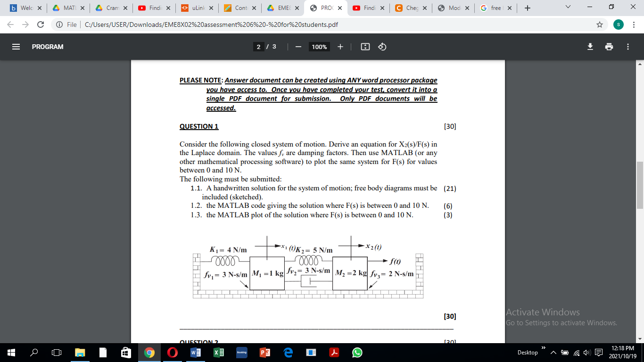Open Adobe Acrobat from taskbar

click(x=334, y=352)
